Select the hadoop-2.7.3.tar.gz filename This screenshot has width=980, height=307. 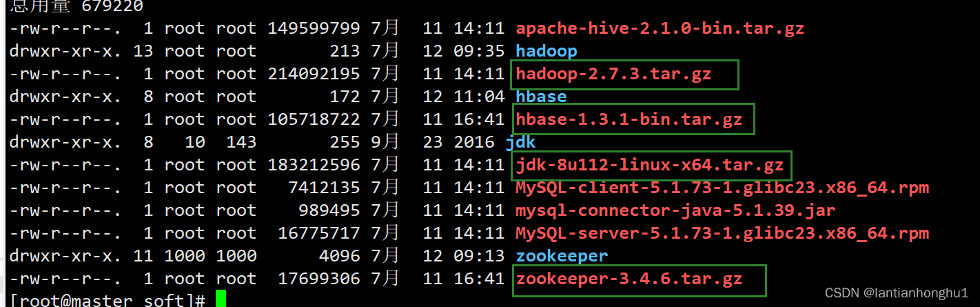[x=613, y=74]
